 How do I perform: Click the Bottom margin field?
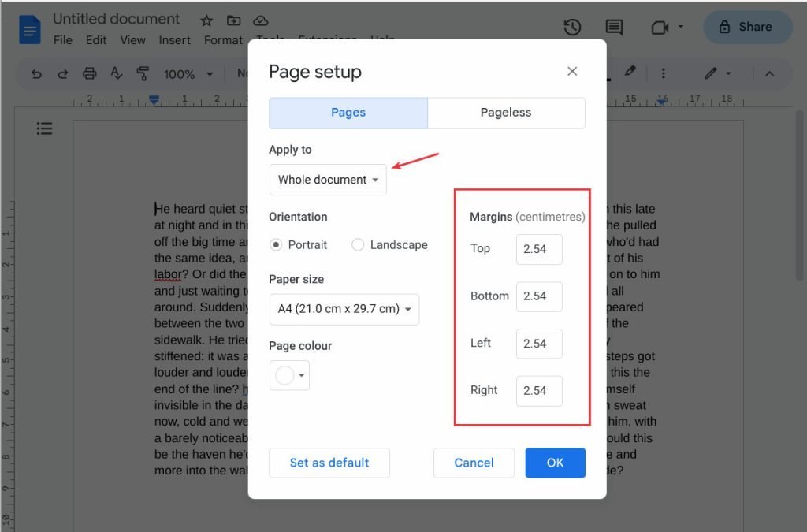pyautogui.click(x=539, y=296)
